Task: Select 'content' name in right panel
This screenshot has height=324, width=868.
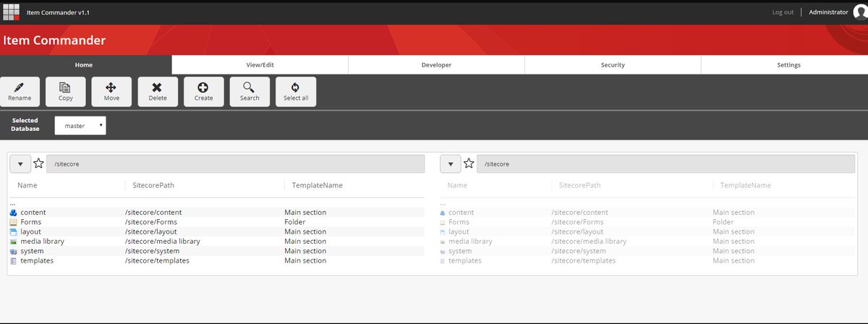Action: [461, 213]
